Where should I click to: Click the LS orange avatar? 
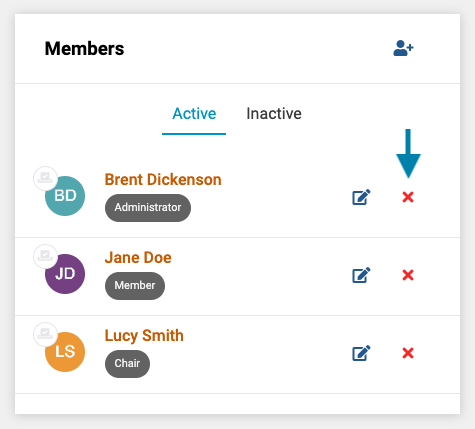pos(65,352)
